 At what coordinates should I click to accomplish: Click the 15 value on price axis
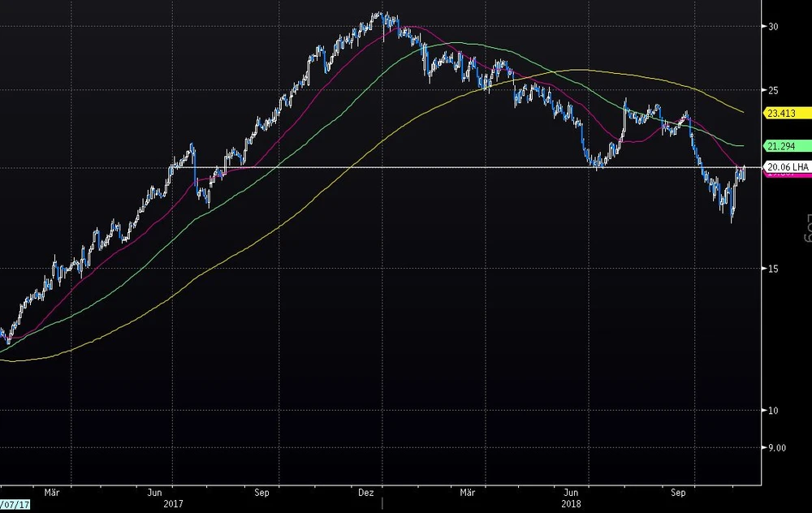773,269
